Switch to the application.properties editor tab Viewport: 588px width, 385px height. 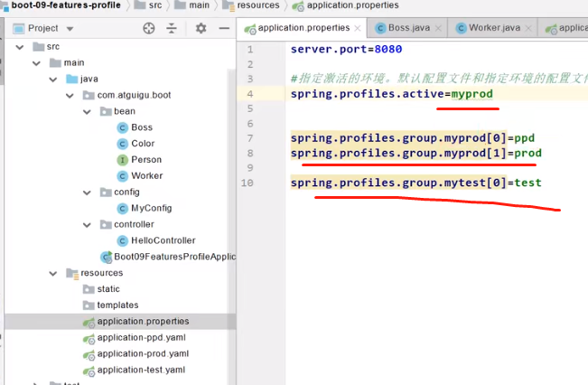(x=303, y=28)
